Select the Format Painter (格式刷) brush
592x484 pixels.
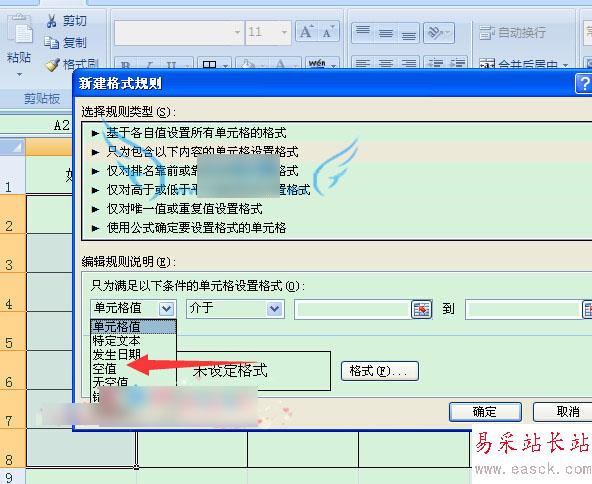pyautogui.click(x=52, y=65)
